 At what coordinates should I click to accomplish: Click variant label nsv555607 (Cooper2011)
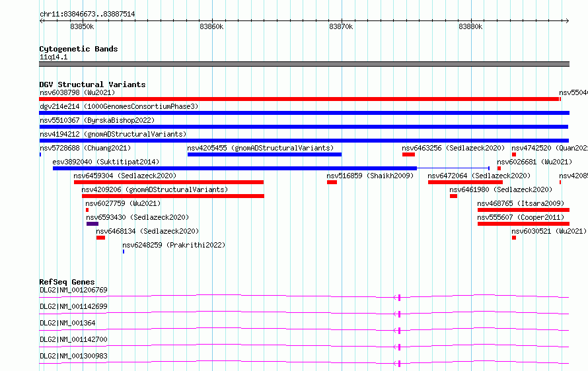pyautogui.click(x=521, y=217)
